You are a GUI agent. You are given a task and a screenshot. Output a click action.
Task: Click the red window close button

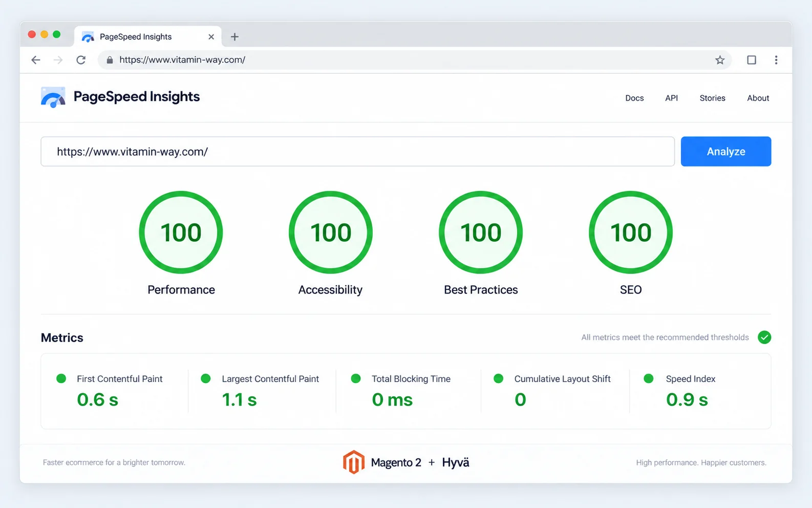pyautogui.click(x=32, y=34)
